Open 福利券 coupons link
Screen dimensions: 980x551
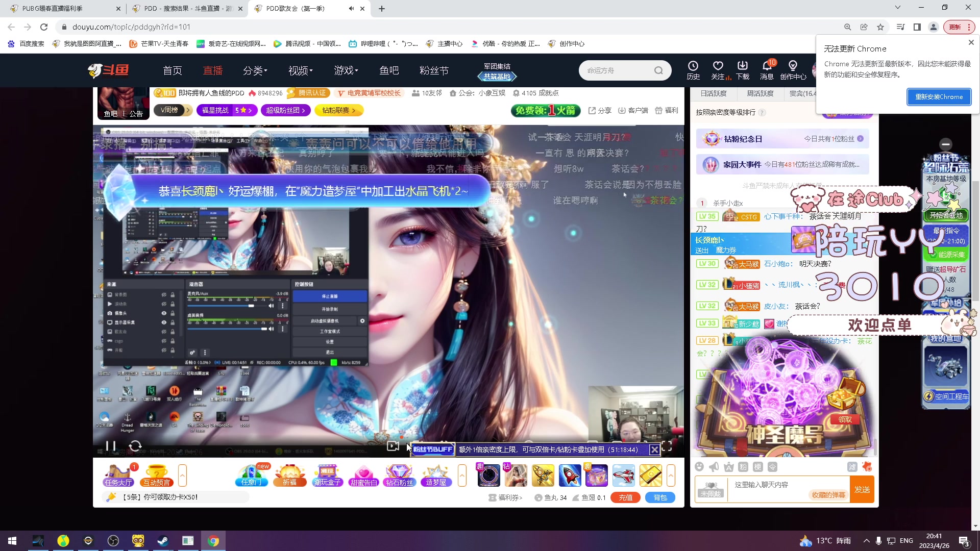tap(506, 497)
